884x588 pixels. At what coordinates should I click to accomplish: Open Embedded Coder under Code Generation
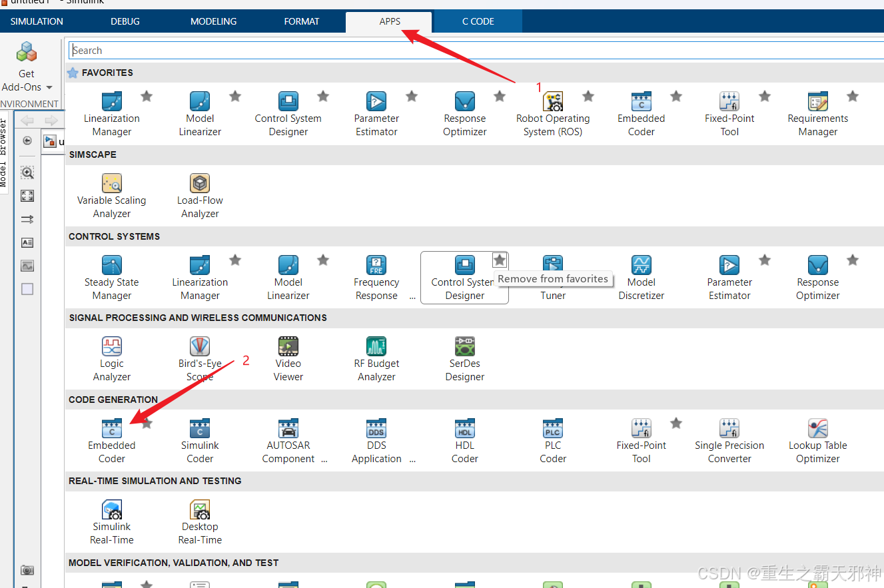[112, 441]
